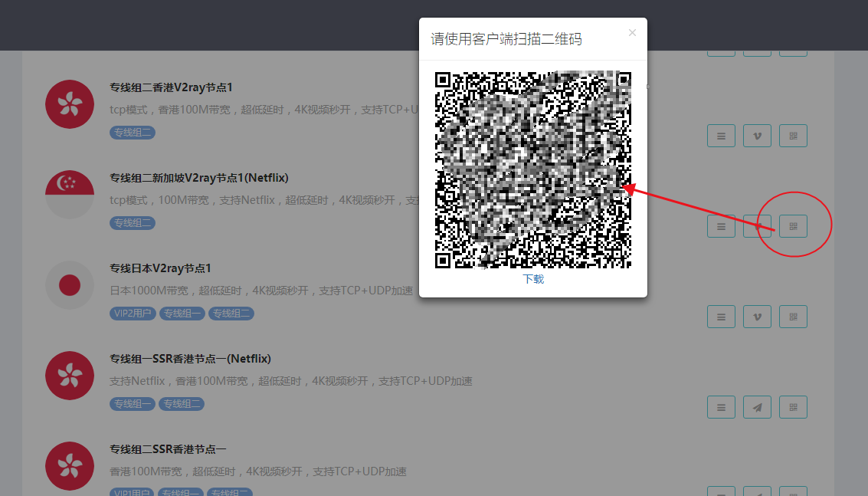The width and height of the screenshot is (868, 496).
Task: Click description starting 支持Netflix，香港100M带宽
Action: pos(290,381)
